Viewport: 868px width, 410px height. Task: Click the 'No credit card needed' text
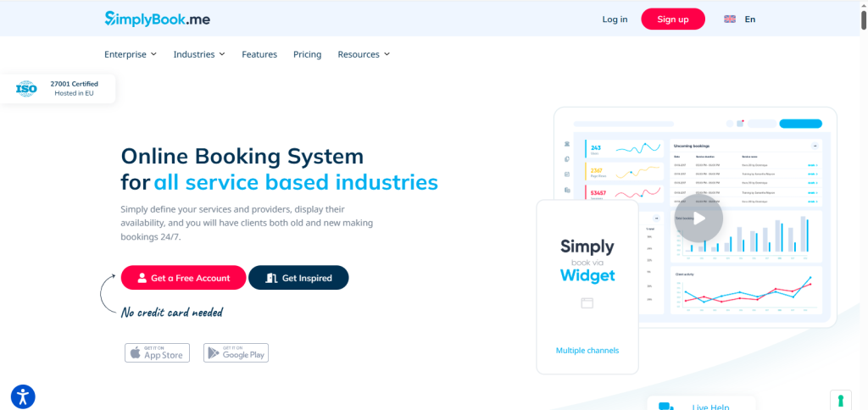click(171, 313)
